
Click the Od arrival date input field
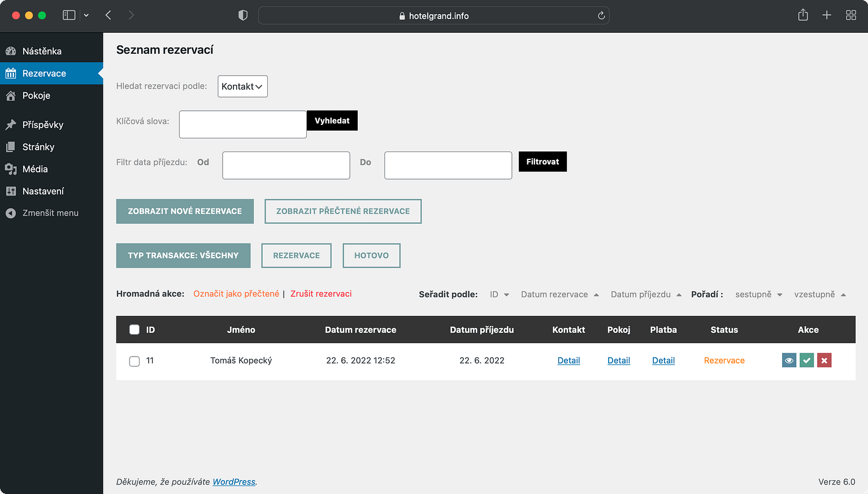286,165
